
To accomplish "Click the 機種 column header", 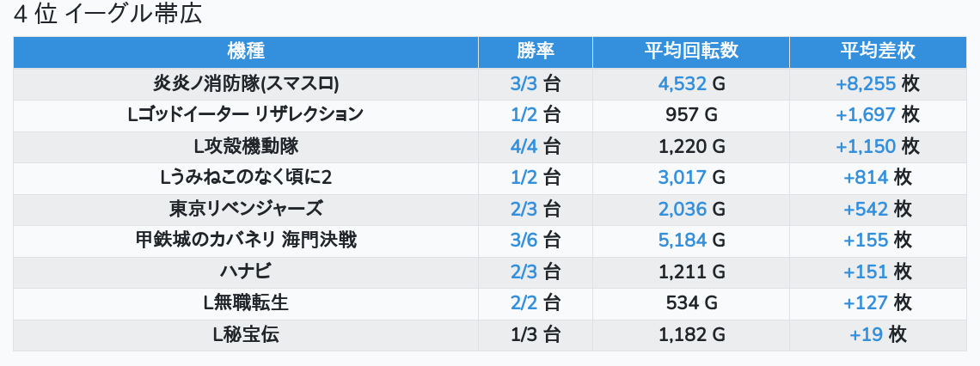I will tap(246, 52).
